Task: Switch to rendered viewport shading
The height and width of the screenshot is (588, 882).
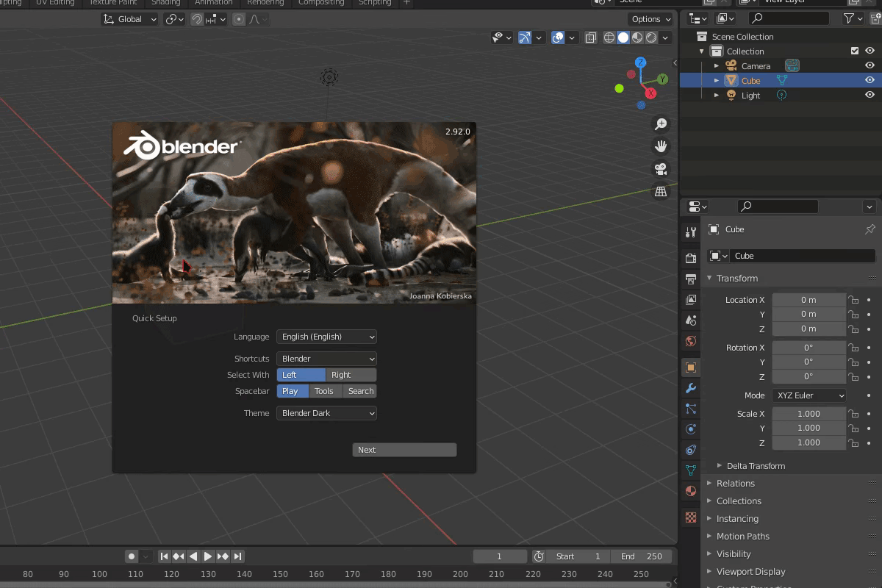Action: click(x=651, y=37)
